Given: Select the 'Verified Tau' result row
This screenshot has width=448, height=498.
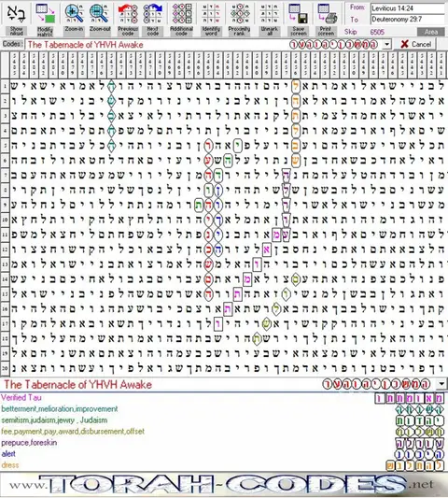Looking at the screenshot, I should pos(223,398).
